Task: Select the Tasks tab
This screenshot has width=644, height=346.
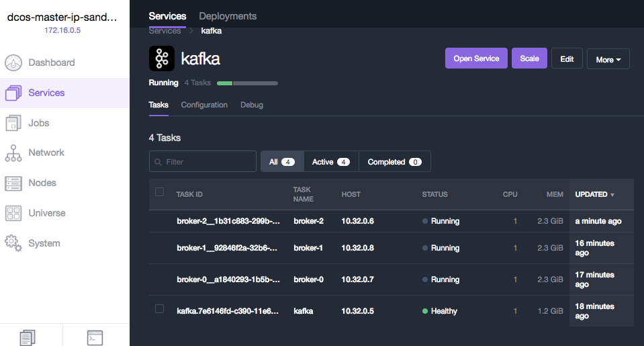Action: pyautogui.click(x=158, y=105)
